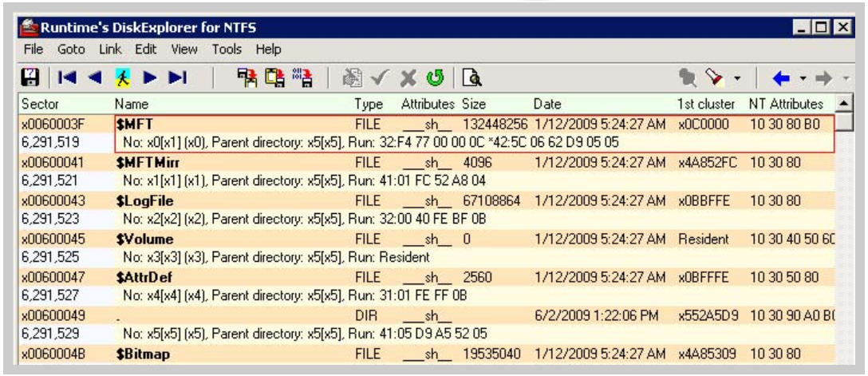The height and width of the screenshot is (376, 868).
Task: Jump to the last sector button
Action: pos(177,79)
